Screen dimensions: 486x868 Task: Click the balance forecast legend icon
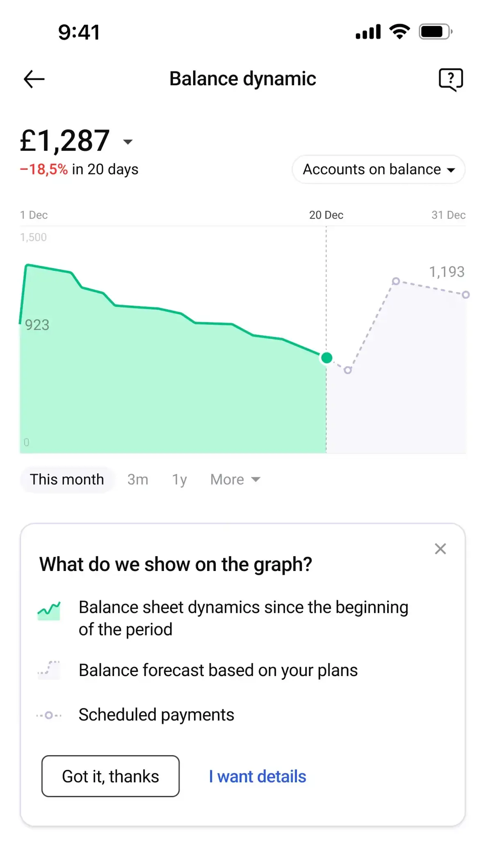(x=49, y=670)
